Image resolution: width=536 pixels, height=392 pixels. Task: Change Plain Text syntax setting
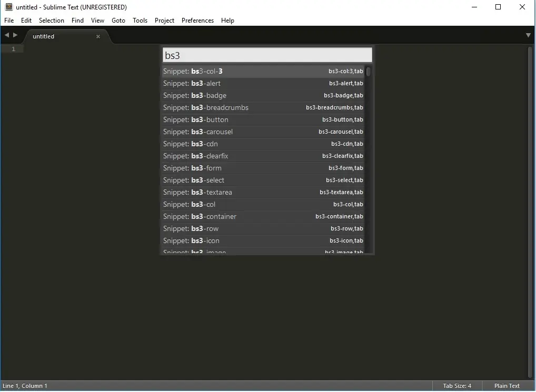(x=507, y=386)
